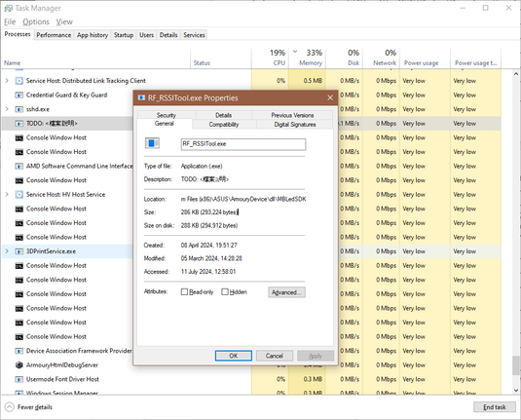Click the Fewer details arrow icon
521x420 pixels.
10,407
